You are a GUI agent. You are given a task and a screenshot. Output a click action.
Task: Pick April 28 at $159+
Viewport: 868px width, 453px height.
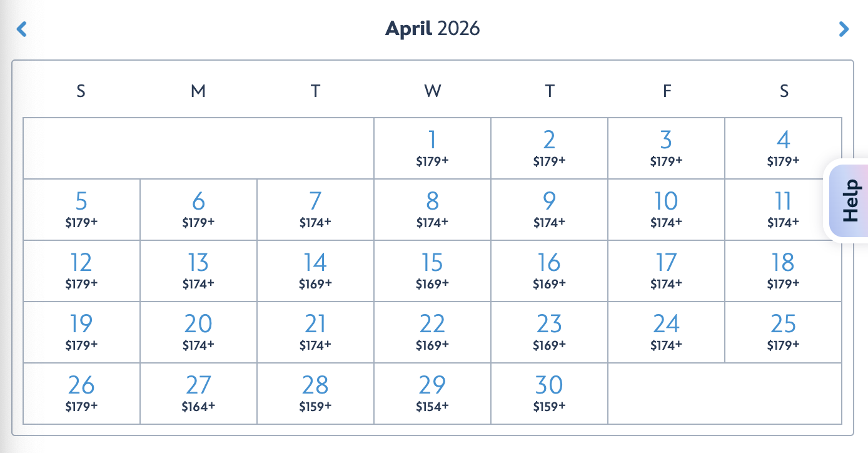[315, 394]
